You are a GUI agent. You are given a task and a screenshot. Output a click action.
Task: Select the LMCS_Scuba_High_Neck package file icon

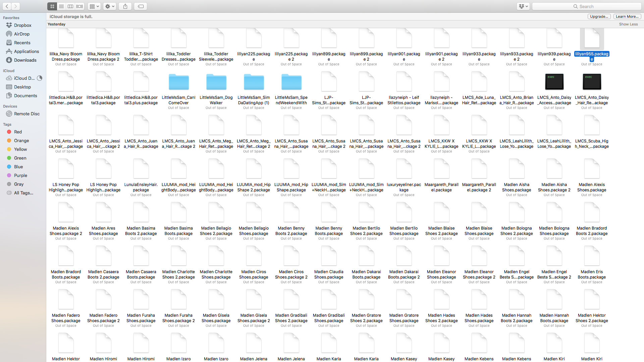coord(592,125)
